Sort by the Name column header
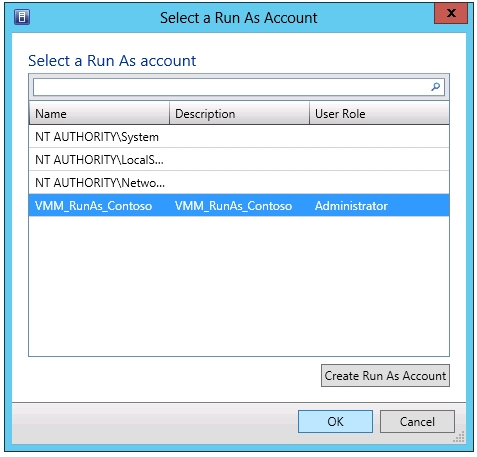477x457 pixels. (99, 114)
